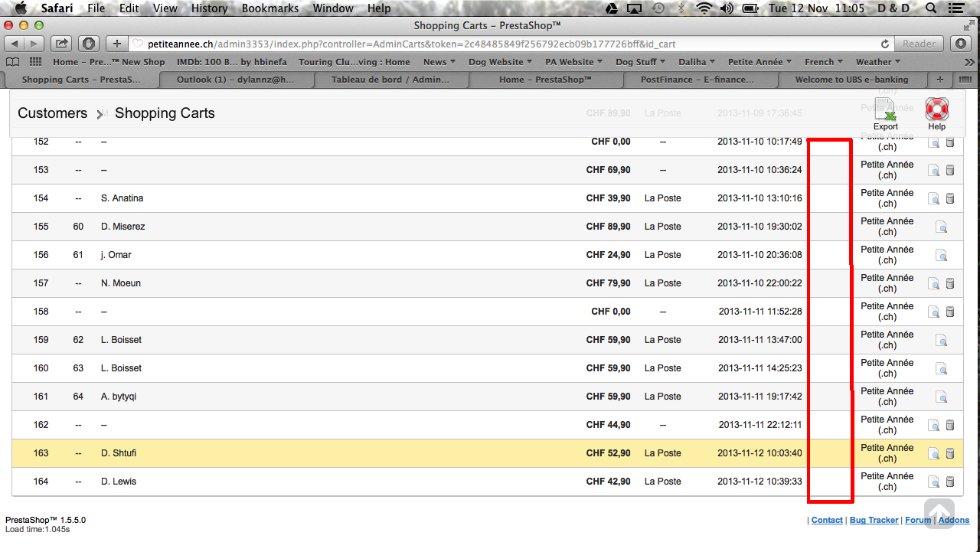Open the D & D user menu

(893, 8)
